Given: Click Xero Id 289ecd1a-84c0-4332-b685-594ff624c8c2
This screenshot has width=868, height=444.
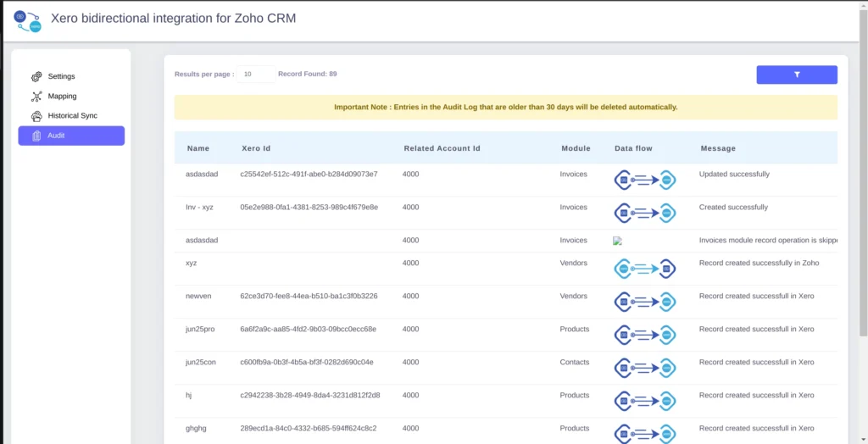Looking at the screenshot, I should [x=309, y=429].
